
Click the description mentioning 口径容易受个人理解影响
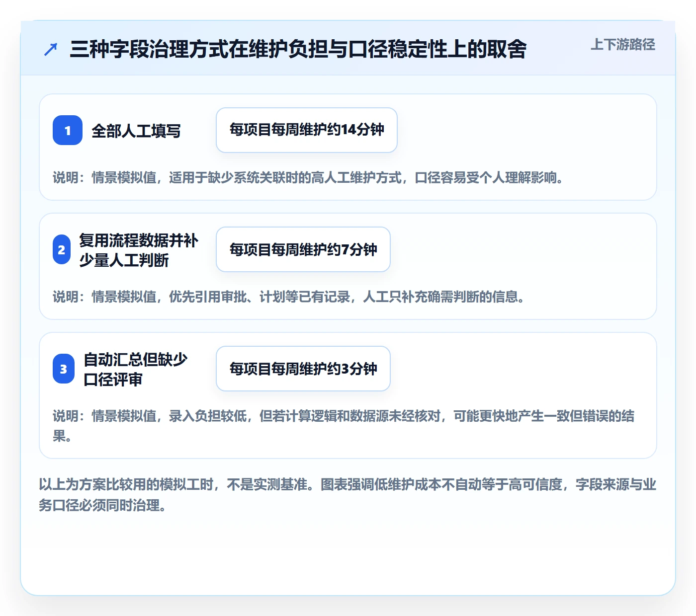click(x=308, y=178)
